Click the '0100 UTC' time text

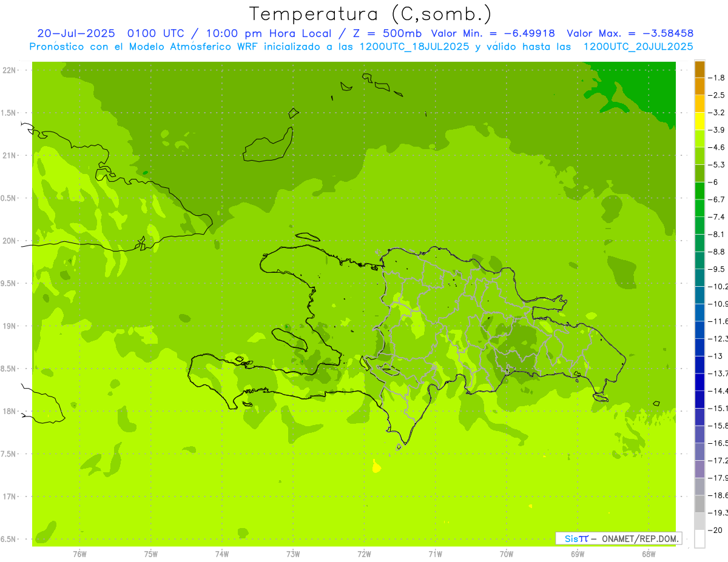point(155,33)
